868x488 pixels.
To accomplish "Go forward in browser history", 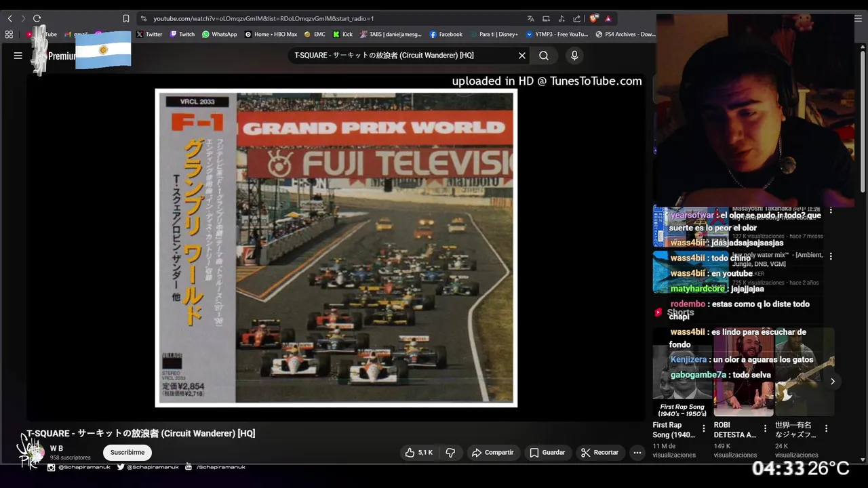I will (23, 18).
